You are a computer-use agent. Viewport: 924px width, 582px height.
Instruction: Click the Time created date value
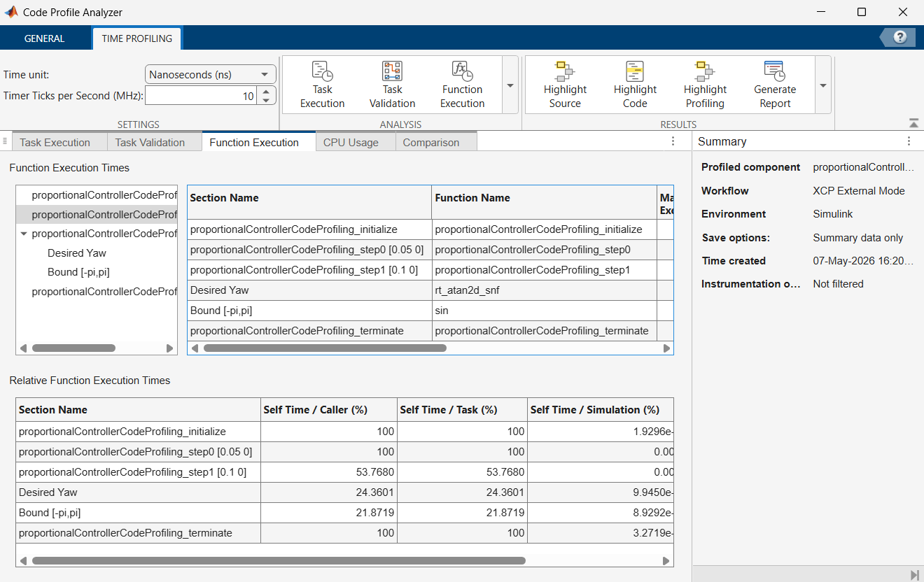863,261
